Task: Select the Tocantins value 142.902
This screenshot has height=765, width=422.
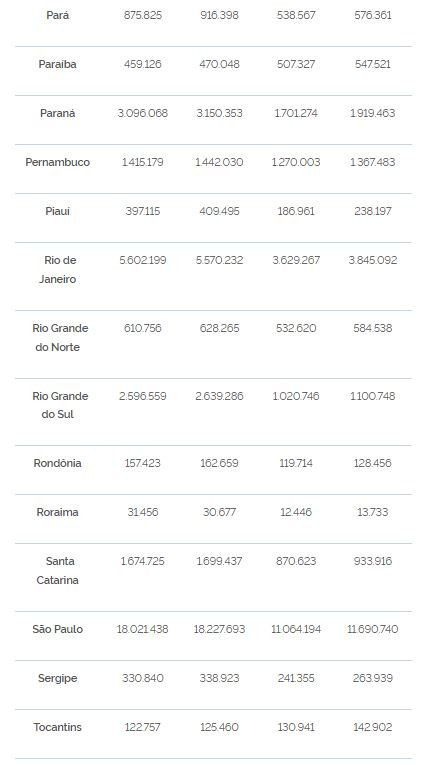Action: (x=373, y=727)
